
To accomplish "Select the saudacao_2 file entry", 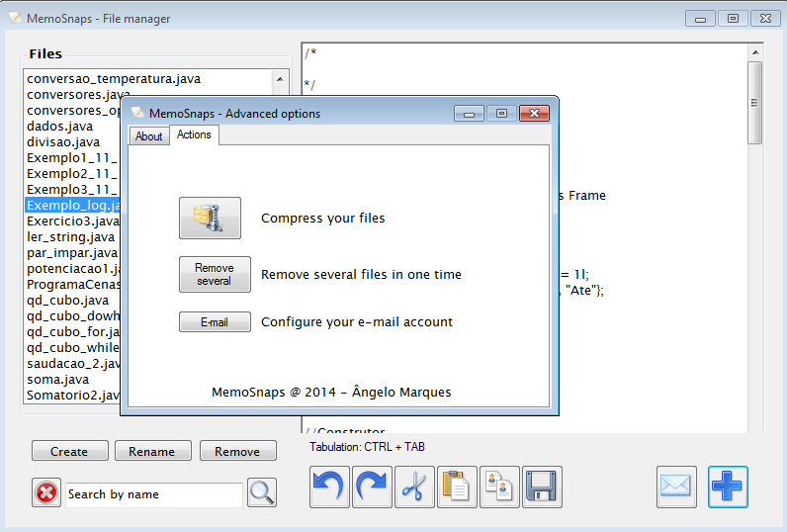I will (73, 363).
